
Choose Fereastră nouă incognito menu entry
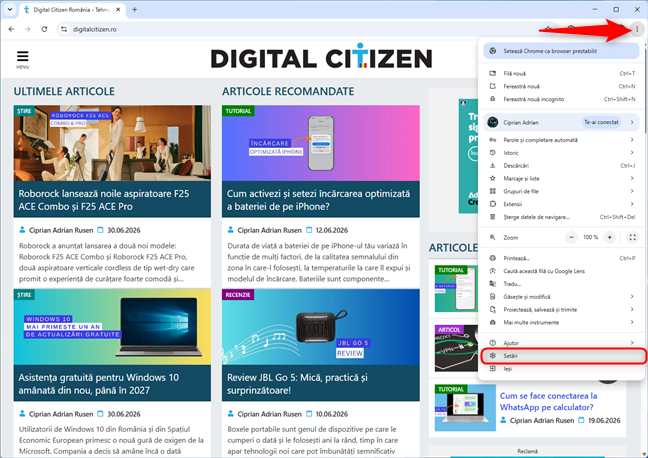click(562, 99)
